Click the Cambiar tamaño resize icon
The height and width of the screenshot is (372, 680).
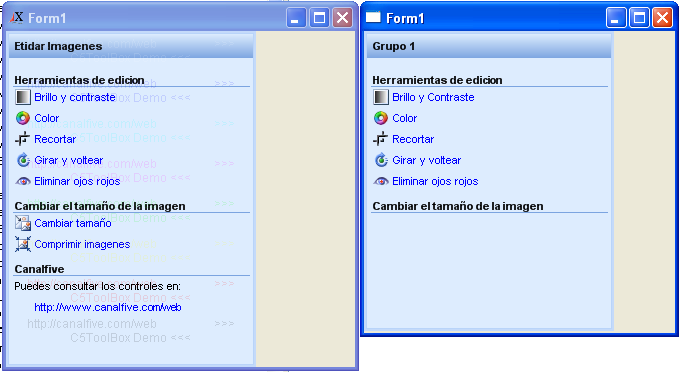(x=23, y=223)
